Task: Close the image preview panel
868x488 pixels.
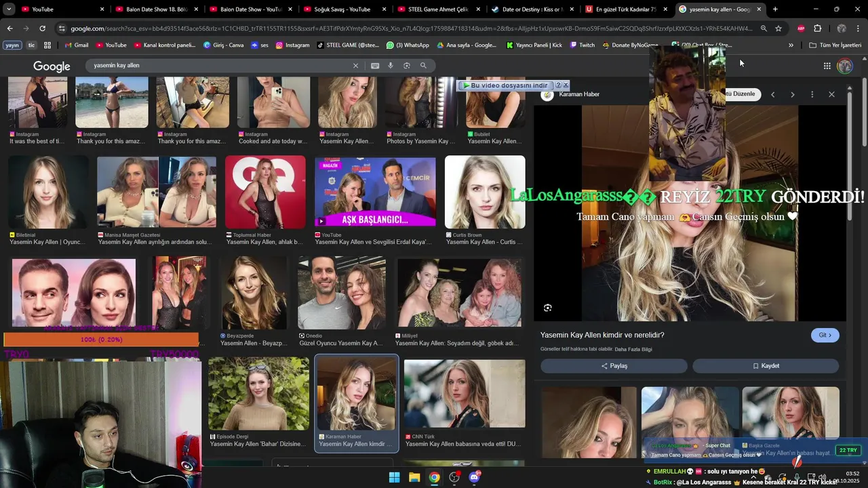Action: pyautogui.click(x=831, y=94)
